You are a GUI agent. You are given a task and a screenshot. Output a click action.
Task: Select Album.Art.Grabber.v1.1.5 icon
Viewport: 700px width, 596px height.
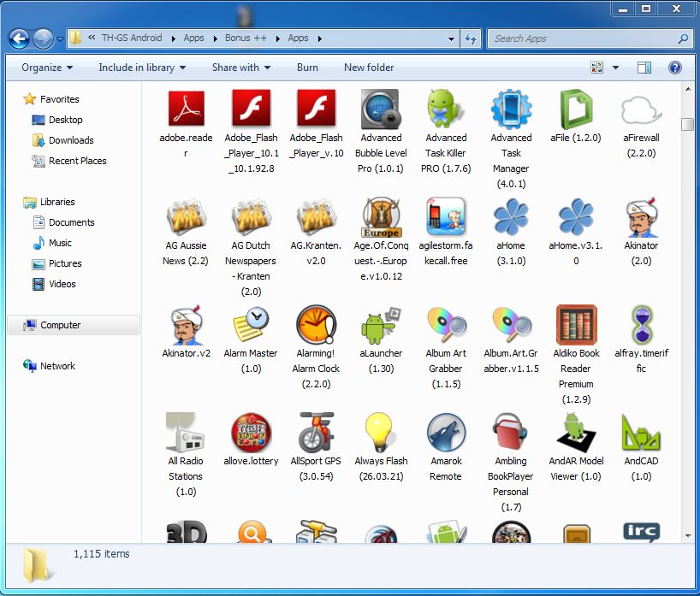pos(512,325)
